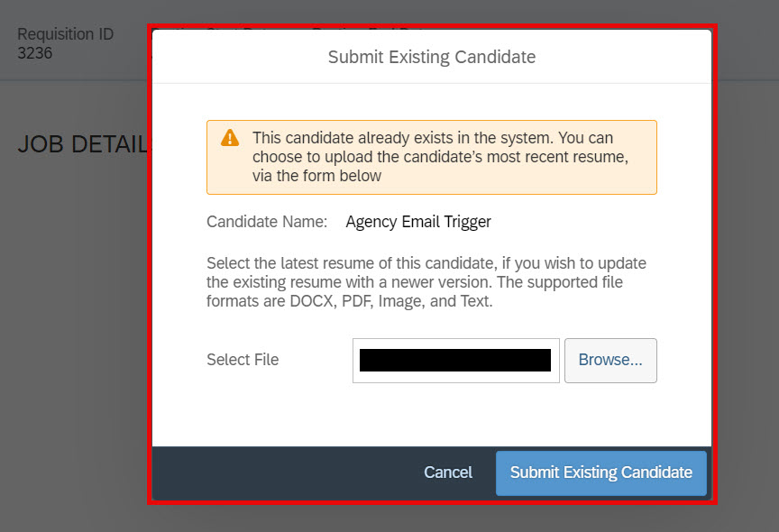
Task: Focus the Select File input box
Action: [x=456, y=360]
